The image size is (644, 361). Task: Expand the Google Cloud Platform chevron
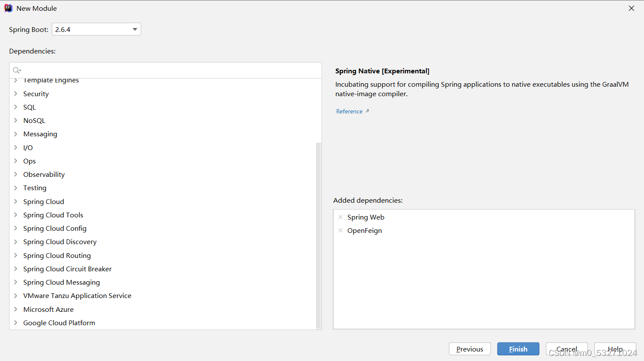pyautogui.click(x=16, y=323)
